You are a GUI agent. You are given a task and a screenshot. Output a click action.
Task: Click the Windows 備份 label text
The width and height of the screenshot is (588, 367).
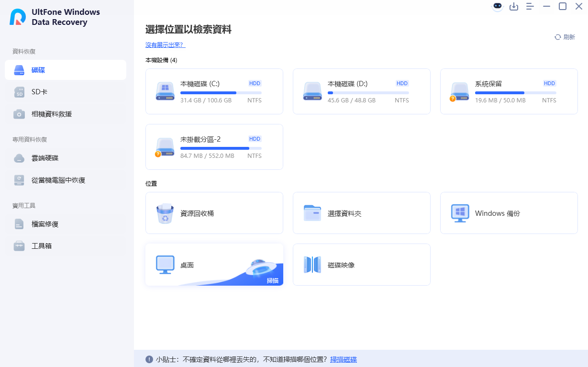point(498,213)
